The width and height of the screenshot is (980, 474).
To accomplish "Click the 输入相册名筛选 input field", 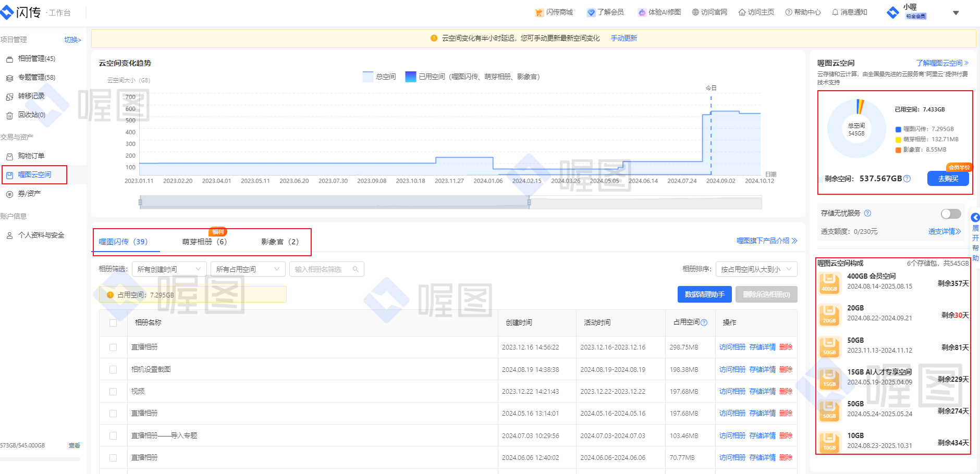I will (x=326, y=269).
